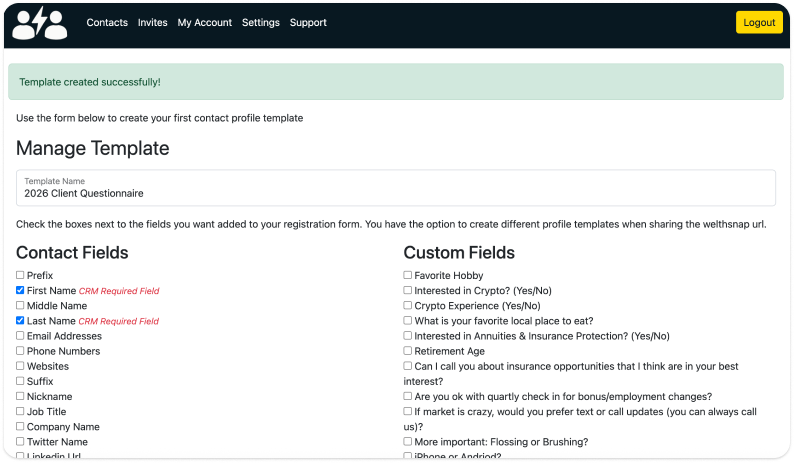Tick the Middle Name checkbox

(21, 306)
